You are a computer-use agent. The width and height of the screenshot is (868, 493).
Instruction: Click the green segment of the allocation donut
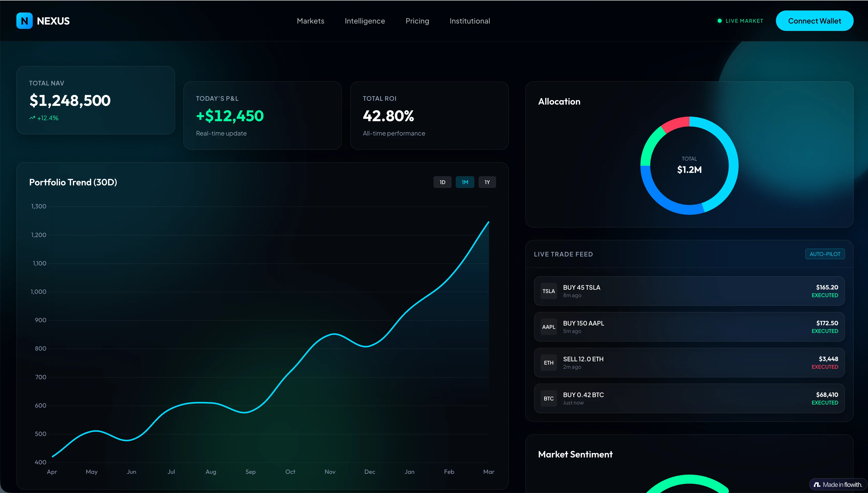tap(651, 145)
